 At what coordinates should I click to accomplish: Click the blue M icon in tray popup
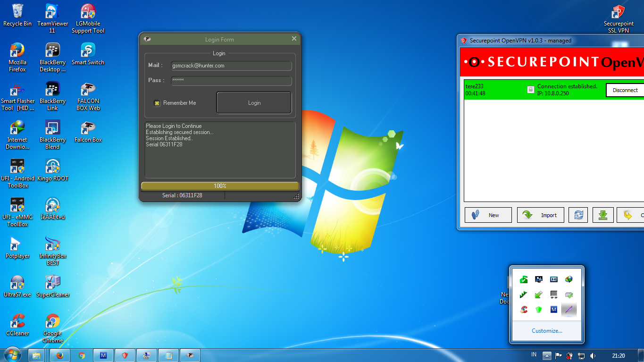click(x=554, y=310)
